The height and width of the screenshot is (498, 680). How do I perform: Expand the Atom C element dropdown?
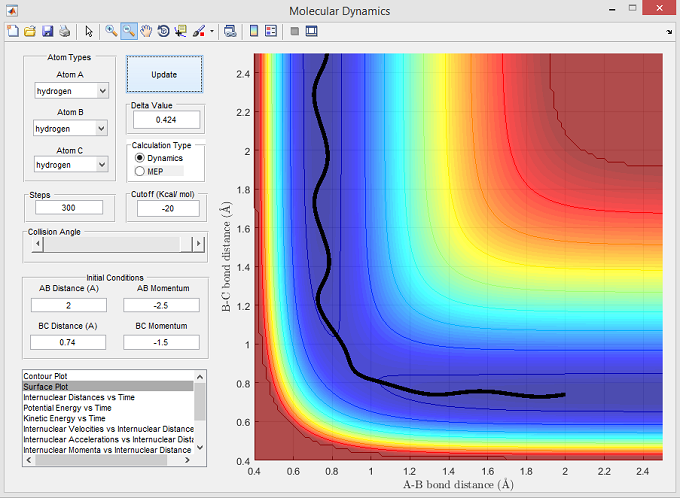click(70, 164)
